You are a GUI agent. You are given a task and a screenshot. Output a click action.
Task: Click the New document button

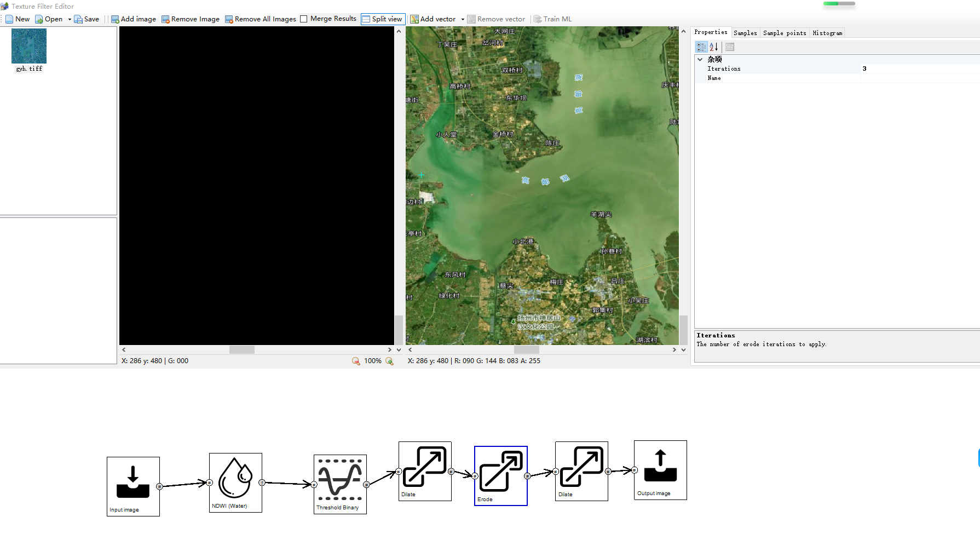[18, 19]
